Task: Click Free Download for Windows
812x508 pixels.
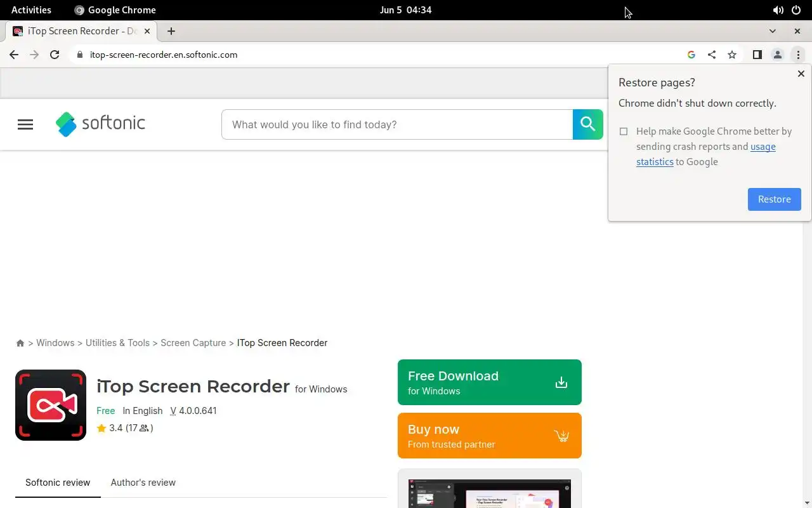Action: click(490, 382)
